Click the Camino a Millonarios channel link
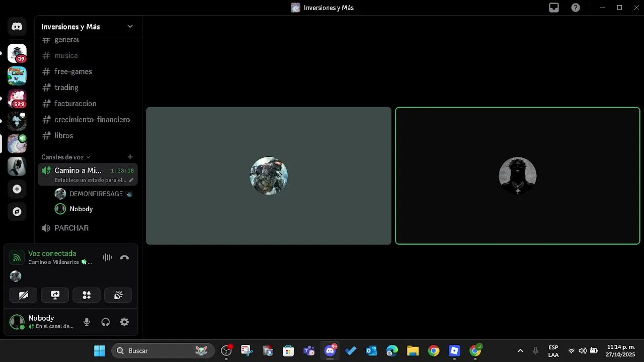The image size is (644, 362). 60,262
